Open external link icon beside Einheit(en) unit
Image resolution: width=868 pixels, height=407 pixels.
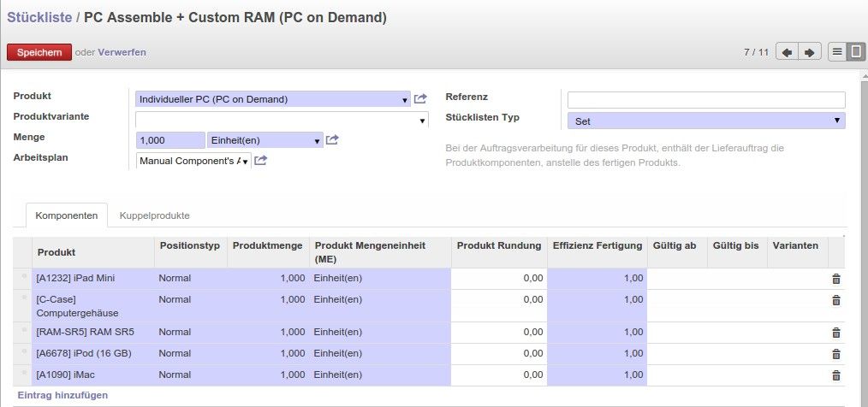click(x=332, y=140)
